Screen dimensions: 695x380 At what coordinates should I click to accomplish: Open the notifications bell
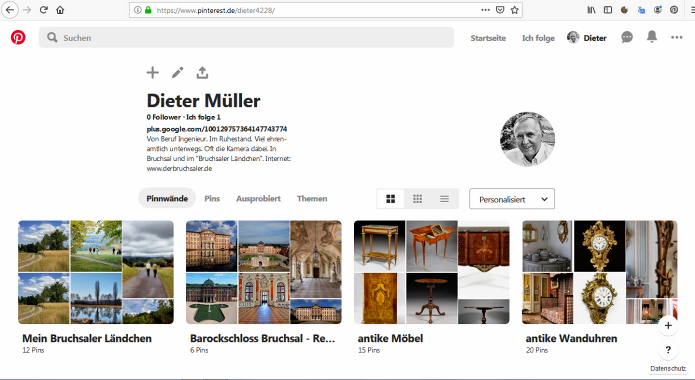[652, 37]
